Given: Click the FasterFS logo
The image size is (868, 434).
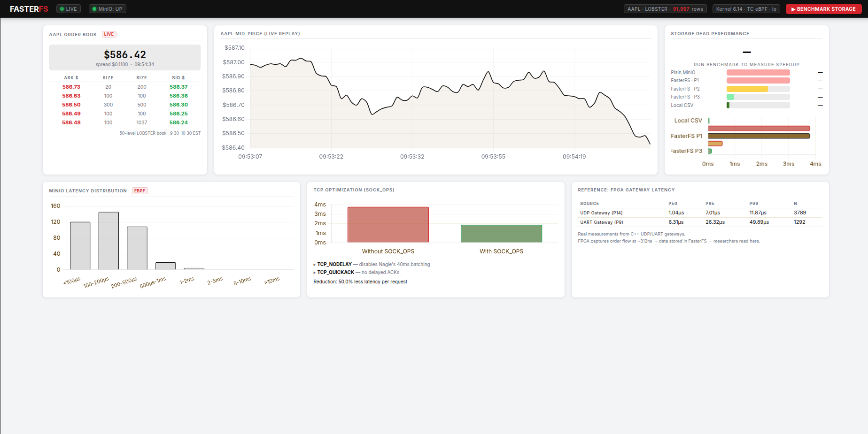Looking at the screenshot, I should coord(29,9).
